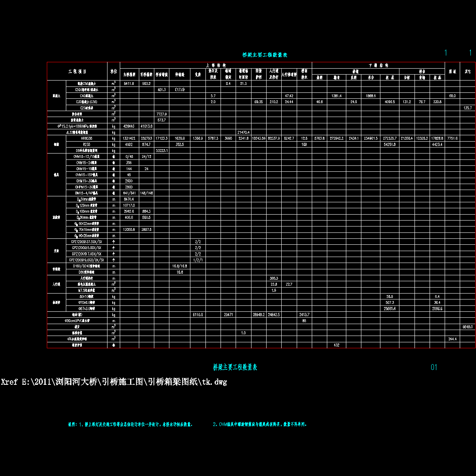Select the value 272942.2 in the HRB335 row
This screenshot has width=476, height=476.
(x=336, y=138)
